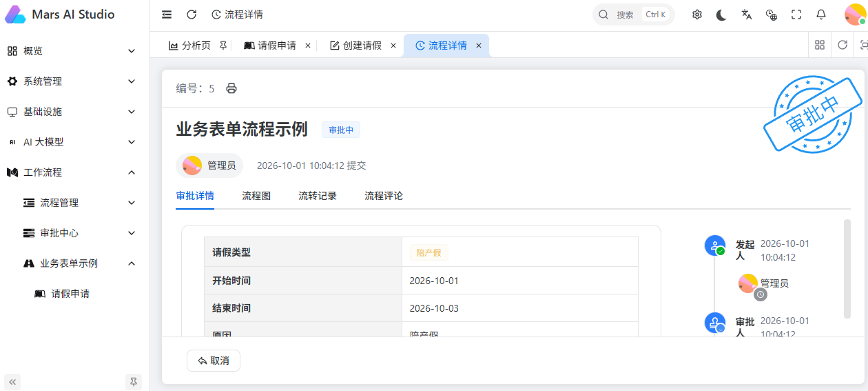Open notifications bell icon
The height and width of the screenshot is (391, 868).
pyautogui.click(x=821, y=14)
